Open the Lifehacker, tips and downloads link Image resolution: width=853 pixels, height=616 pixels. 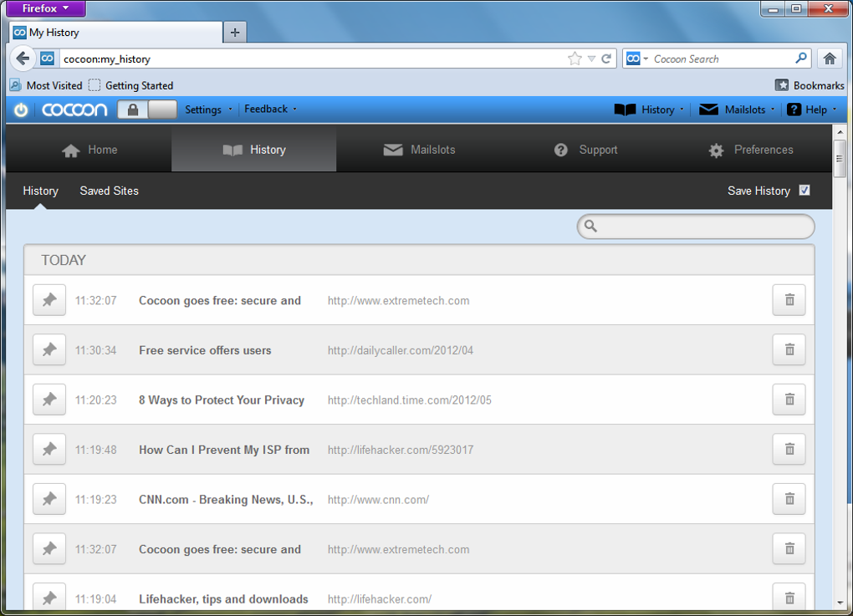(223, 598)
